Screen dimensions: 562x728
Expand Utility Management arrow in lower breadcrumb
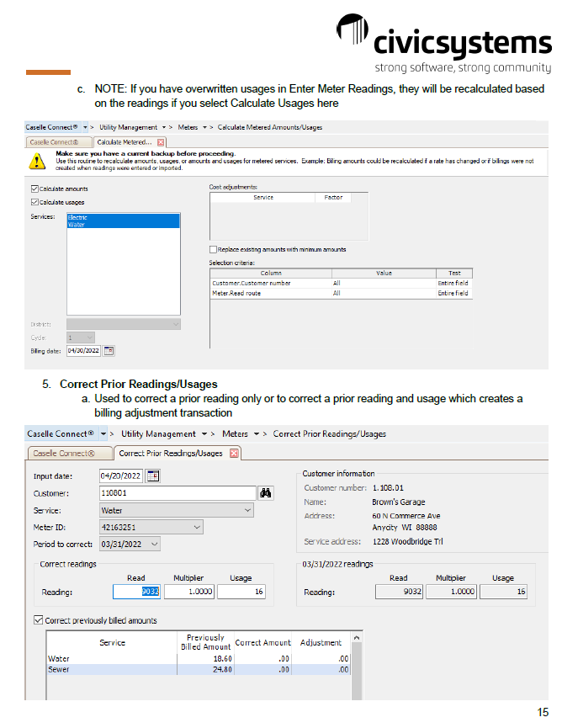tap(204, 433)
